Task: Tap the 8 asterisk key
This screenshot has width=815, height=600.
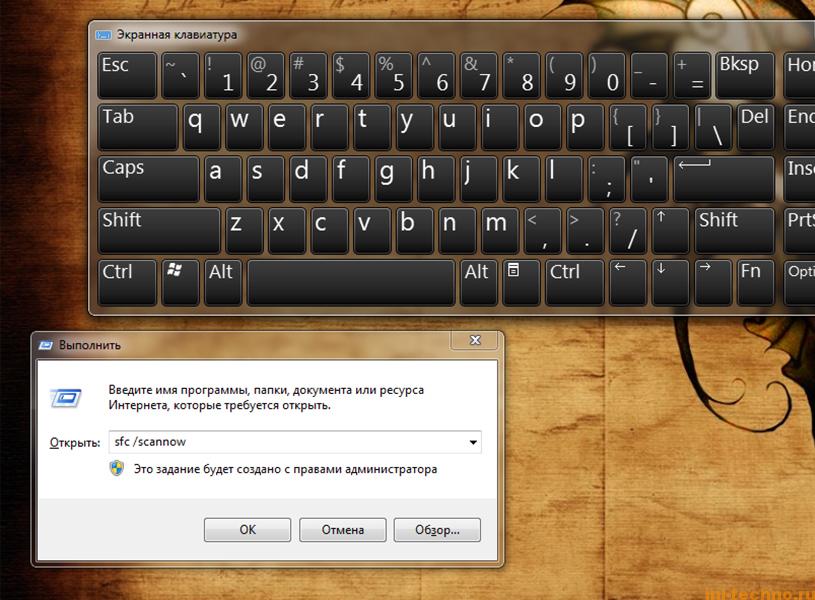Action: coord(521,75)
